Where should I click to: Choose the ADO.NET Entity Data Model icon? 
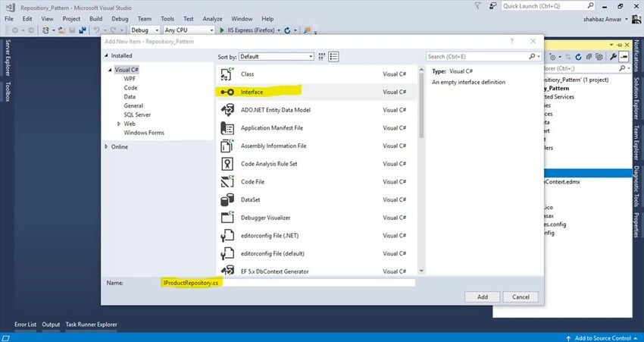pyautogui.click(x=227, y=110)
